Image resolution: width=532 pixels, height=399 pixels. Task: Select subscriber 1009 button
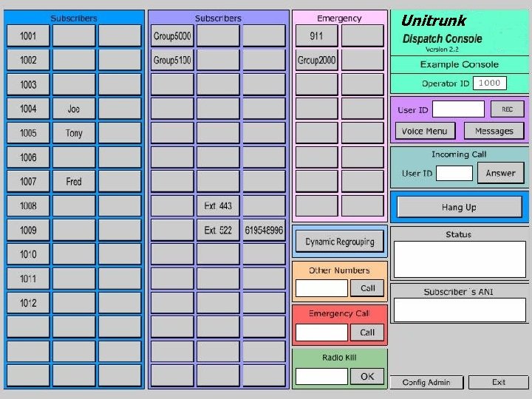[28, 231]
